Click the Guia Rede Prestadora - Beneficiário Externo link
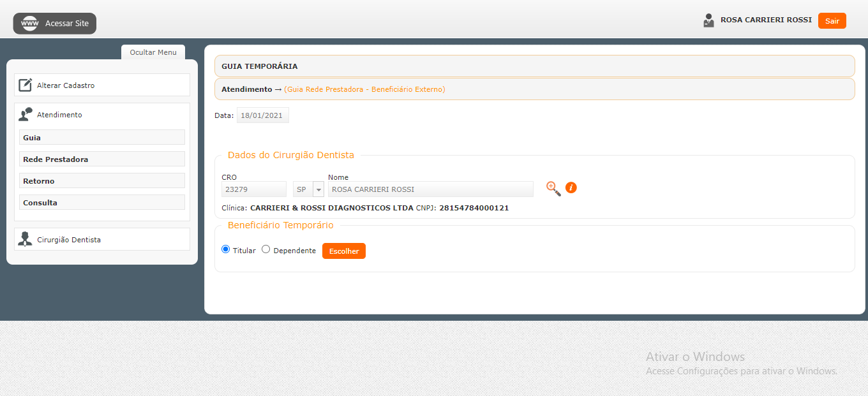868x396 pixels. (x=364, y=89)
